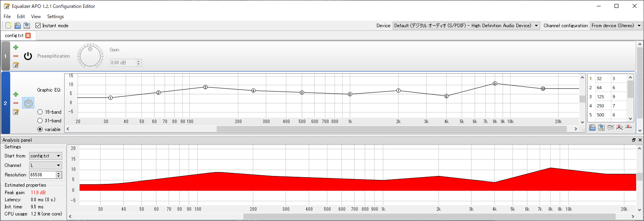This screenshot has width=644, height=221.
Task: Select gain cell 9 in band row 3
Action: (618, 97)
